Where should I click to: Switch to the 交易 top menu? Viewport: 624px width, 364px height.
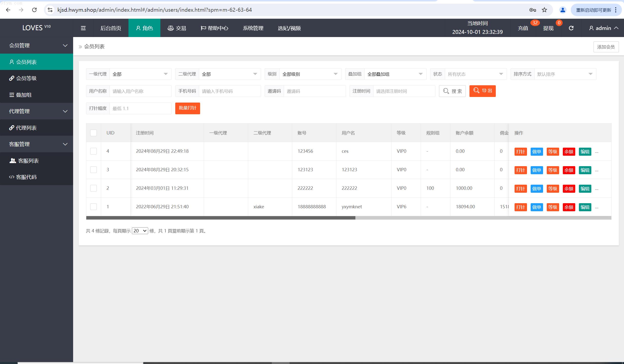(x=177, y=28)
